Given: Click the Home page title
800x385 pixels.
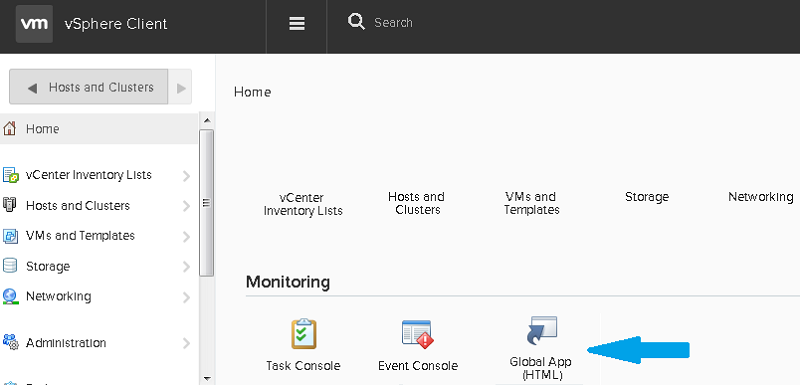Looking at the screenshot, I should coord(252,92).
